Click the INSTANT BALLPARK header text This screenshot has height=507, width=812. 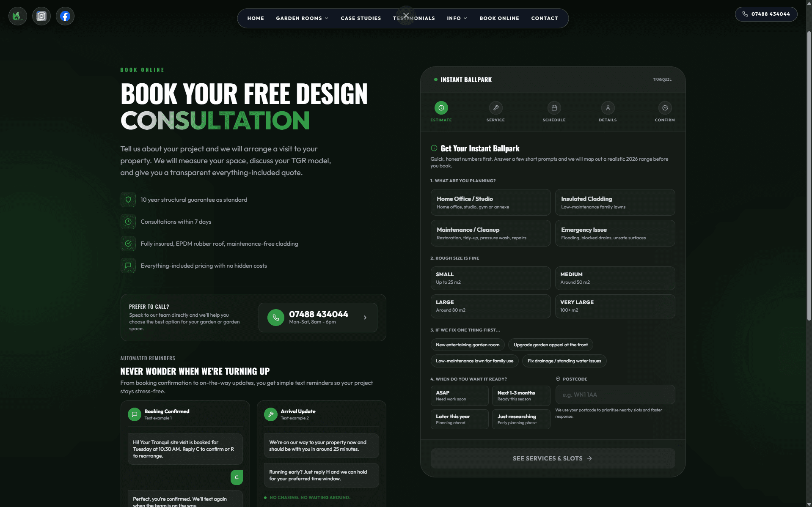(x=466, y=79)
